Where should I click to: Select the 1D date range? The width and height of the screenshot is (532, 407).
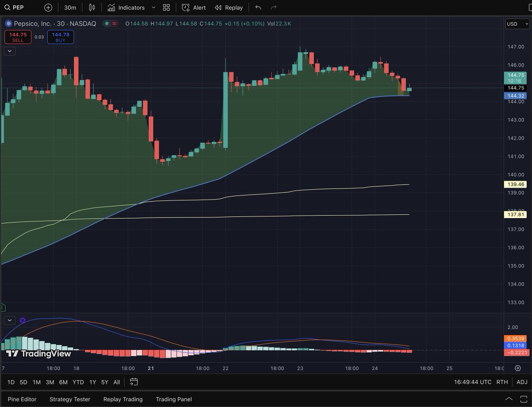tap(11, 382)
